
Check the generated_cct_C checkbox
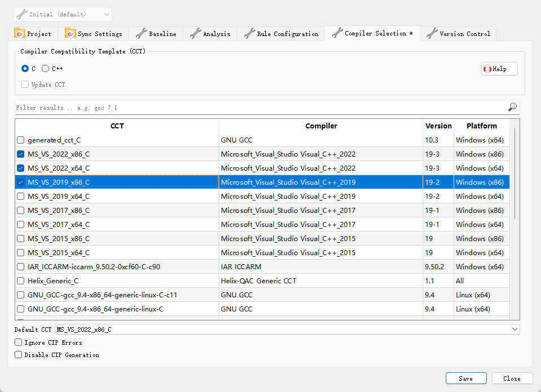point(21,140)
